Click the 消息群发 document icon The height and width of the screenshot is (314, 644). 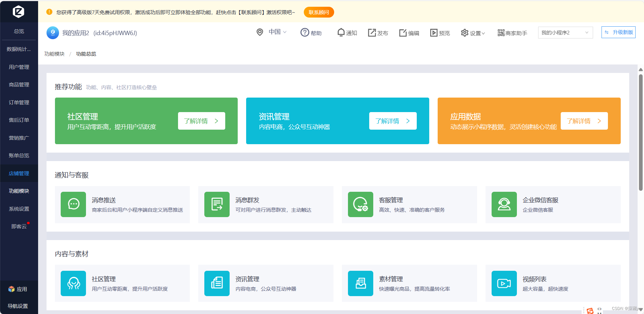point(217,204)
